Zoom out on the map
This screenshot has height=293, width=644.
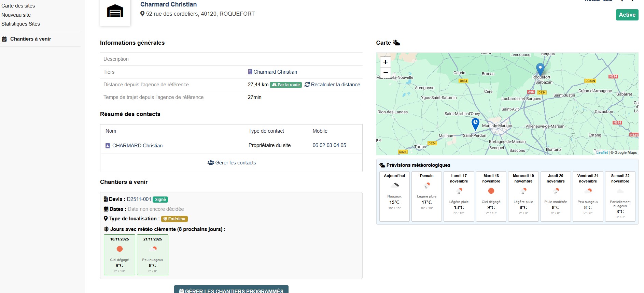[x=385, y=73]
